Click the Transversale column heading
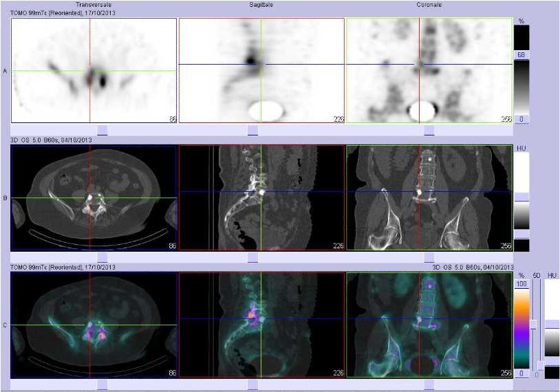This screenshot has width=560, height=392. pyautogui.click(x=94, y=5)
